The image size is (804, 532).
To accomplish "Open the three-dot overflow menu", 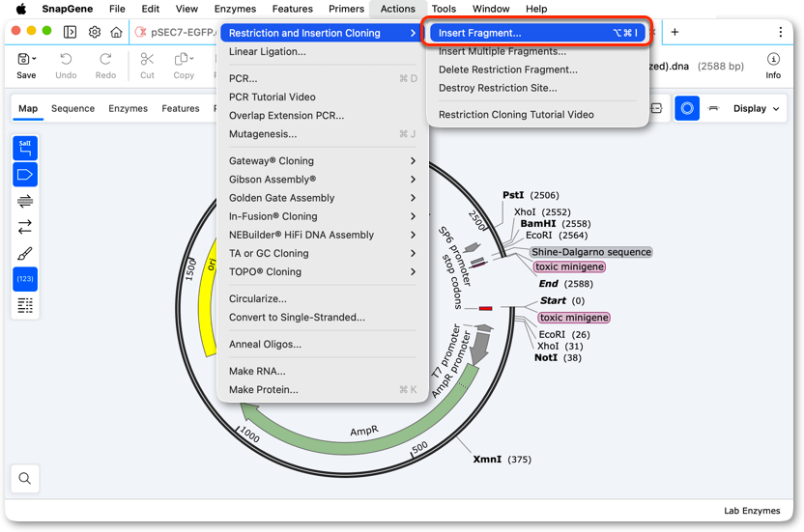I will pyautogui.click(x=781, y=32).
